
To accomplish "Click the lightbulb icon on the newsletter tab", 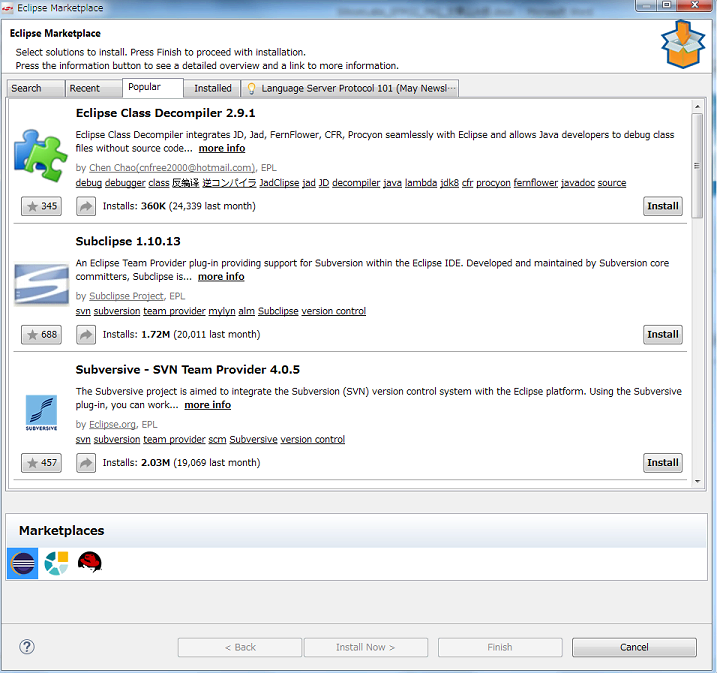I will point(251,88).
